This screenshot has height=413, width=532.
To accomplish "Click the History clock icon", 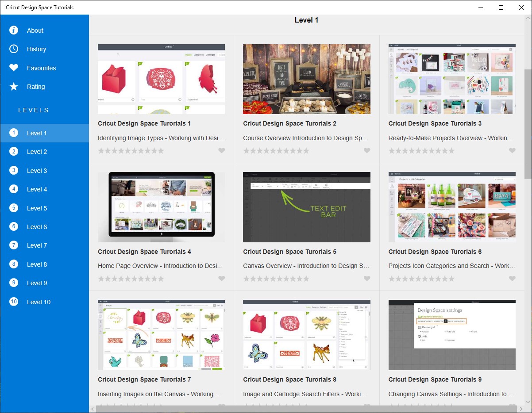I will (14, 49).
